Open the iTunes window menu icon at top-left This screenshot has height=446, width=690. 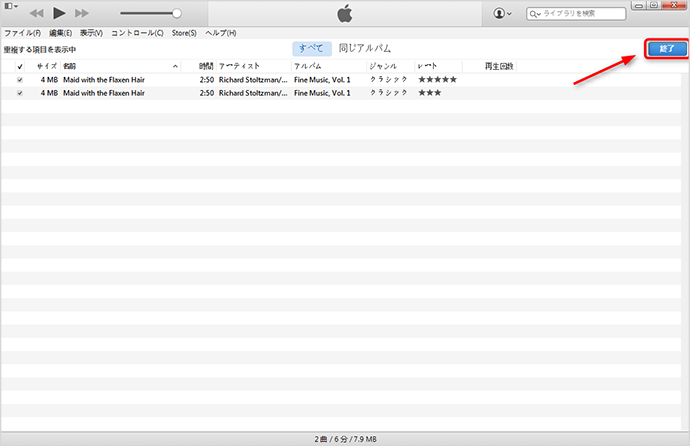tap(11, 6)
